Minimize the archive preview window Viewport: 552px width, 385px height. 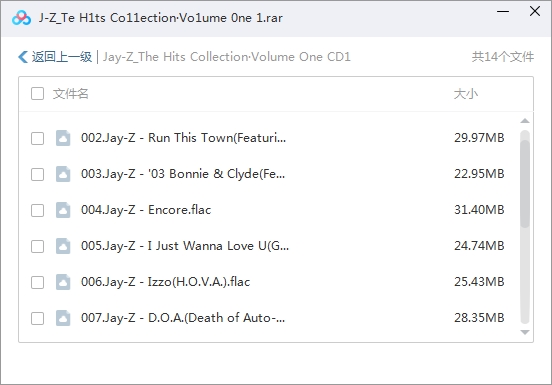click(503, 12)
